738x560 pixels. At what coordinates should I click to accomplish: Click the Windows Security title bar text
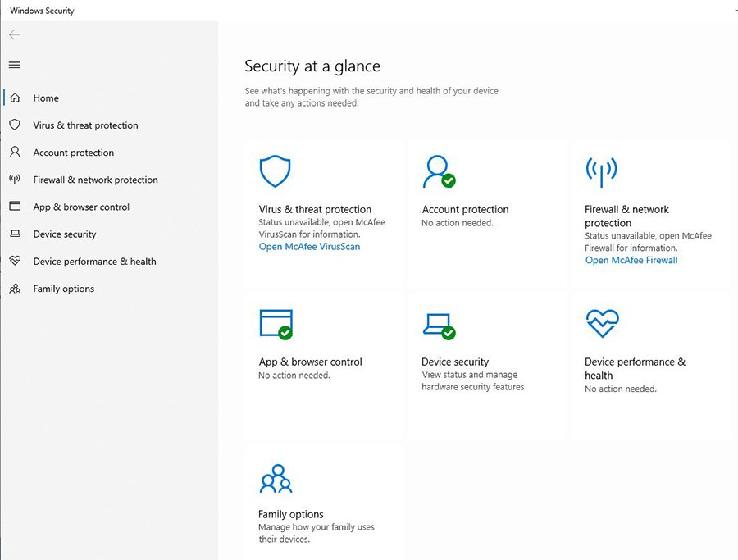click(41, 10)
